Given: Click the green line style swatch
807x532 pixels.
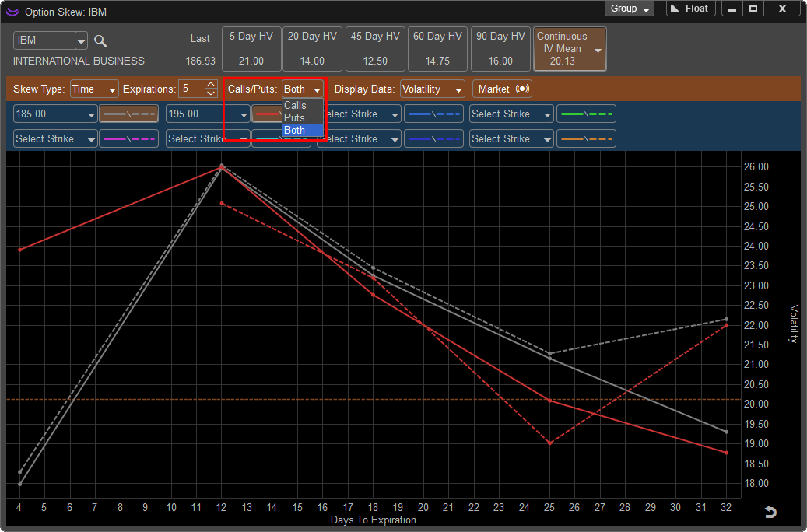Looking at the screenshot, I should [x=586, y=114].
